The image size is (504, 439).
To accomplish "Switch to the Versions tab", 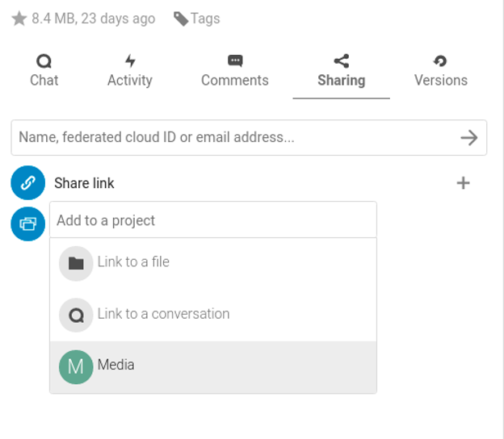I will 441,73.
